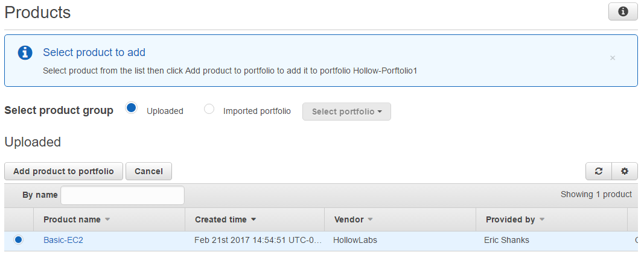Click Add product to portfolio button

[x=63, y=171]
